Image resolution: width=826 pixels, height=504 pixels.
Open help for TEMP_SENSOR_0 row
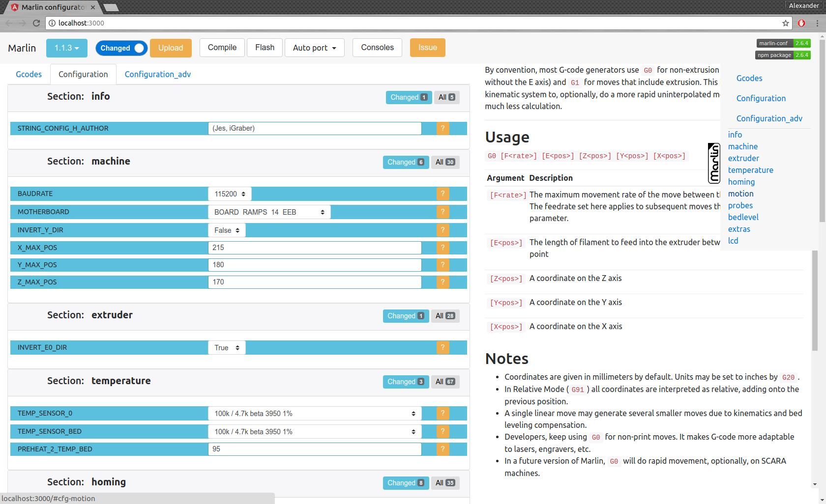point(442,413)
